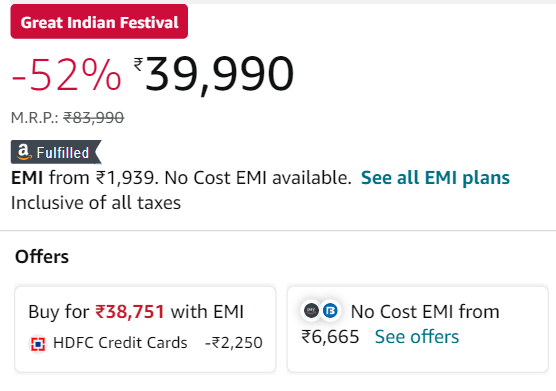Click Inclusive of all taxes text

96,203
